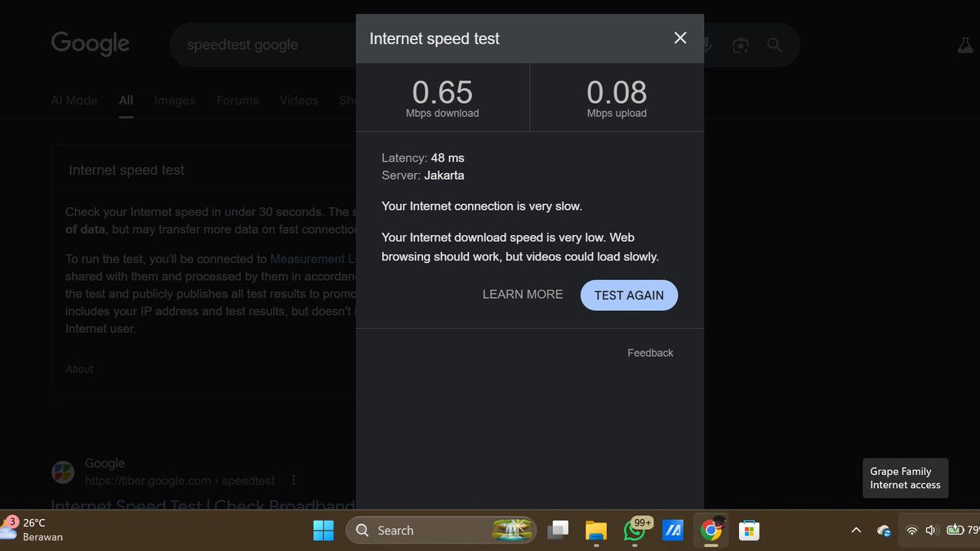This screenshot has width=980, height=551.
Task: Click the battery tray icon
Action: (x=955, y=531)
